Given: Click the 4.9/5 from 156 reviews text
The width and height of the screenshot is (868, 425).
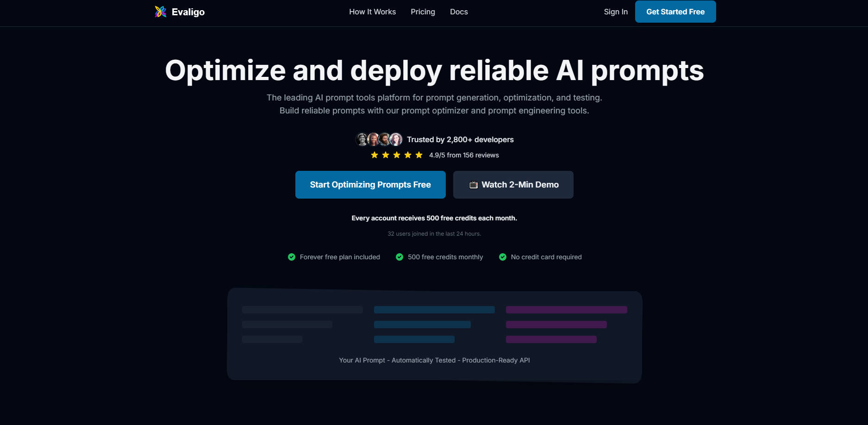Looking at the screenshot, I should [x=464, y=155].
